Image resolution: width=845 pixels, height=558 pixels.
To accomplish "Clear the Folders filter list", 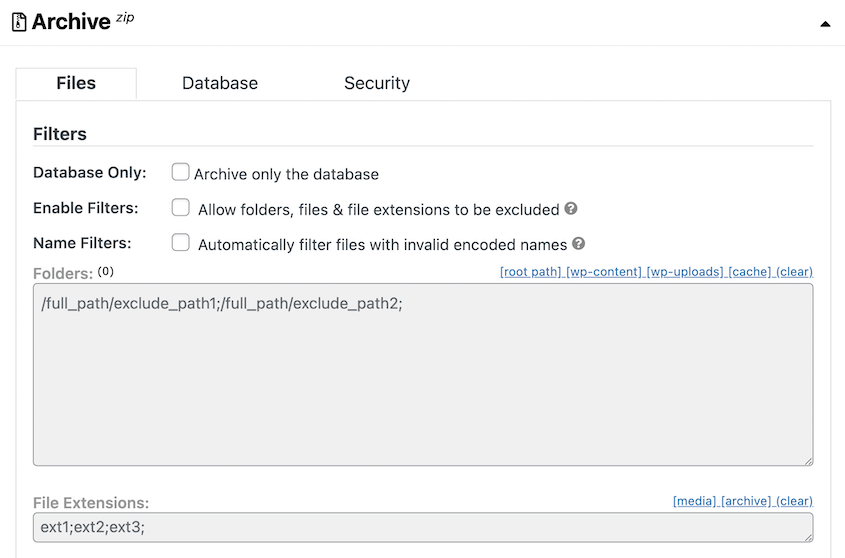I will (x=794, y=272).
